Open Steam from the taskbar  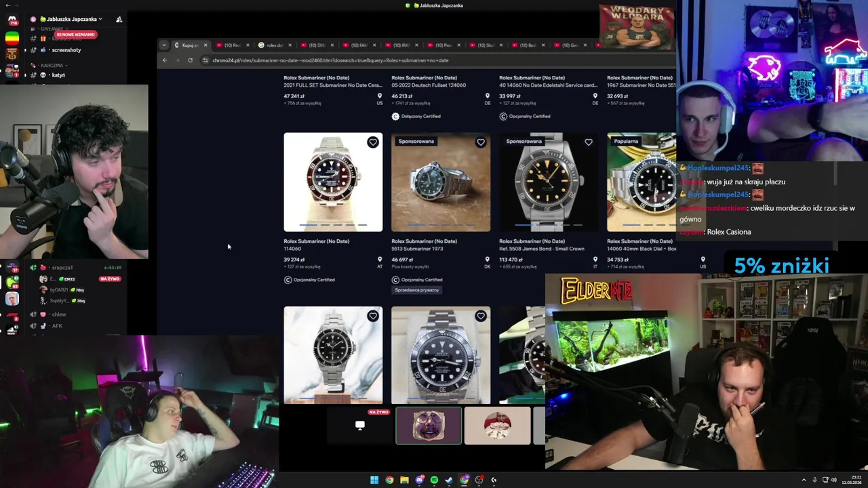click(x=449, y=480)
